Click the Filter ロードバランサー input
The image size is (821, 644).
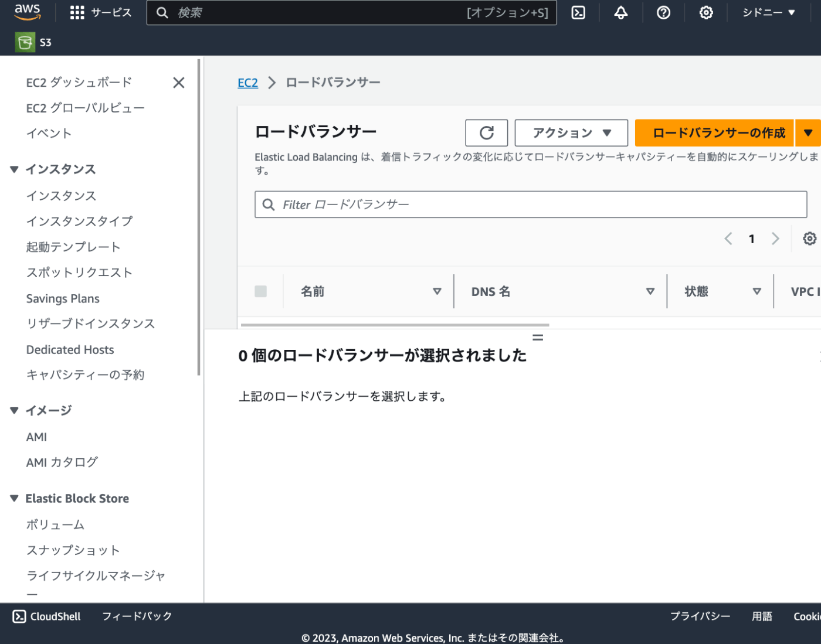click(531, 205)
